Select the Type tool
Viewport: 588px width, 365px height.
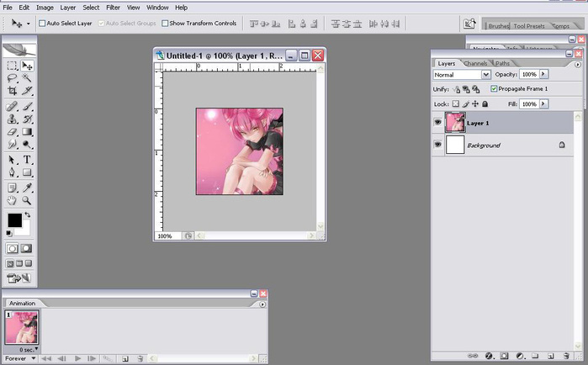point(27,160)
